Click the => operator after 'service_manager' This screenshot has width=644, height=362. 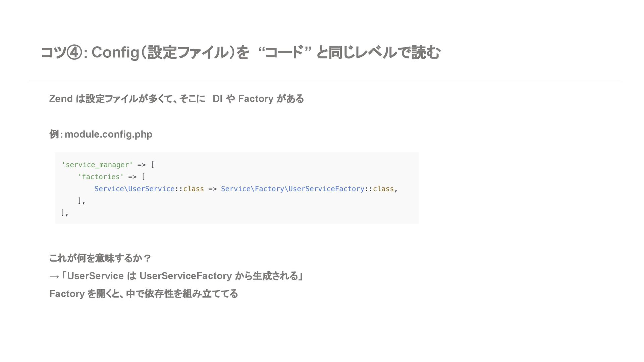[x=142, y=165]
